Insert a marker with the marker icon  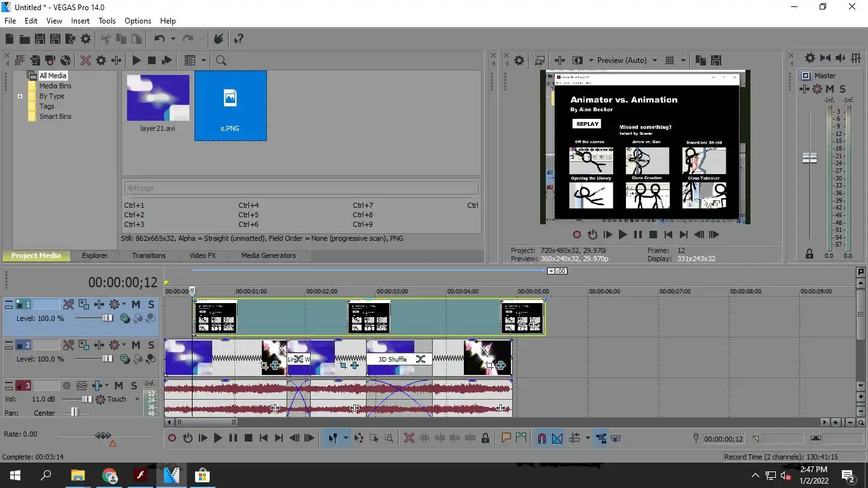click(506, 438)
